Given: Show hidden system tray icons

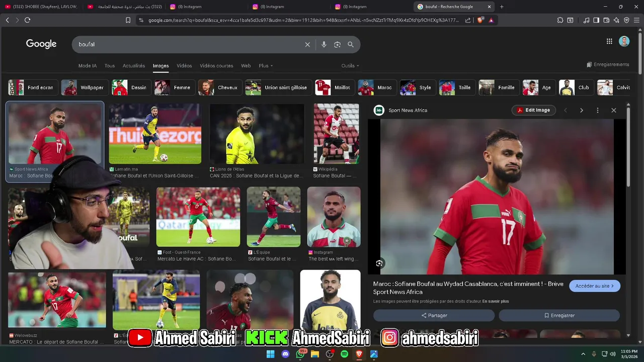Looking at the screenshot, I should pyautogui.click(x=583, y=354).
